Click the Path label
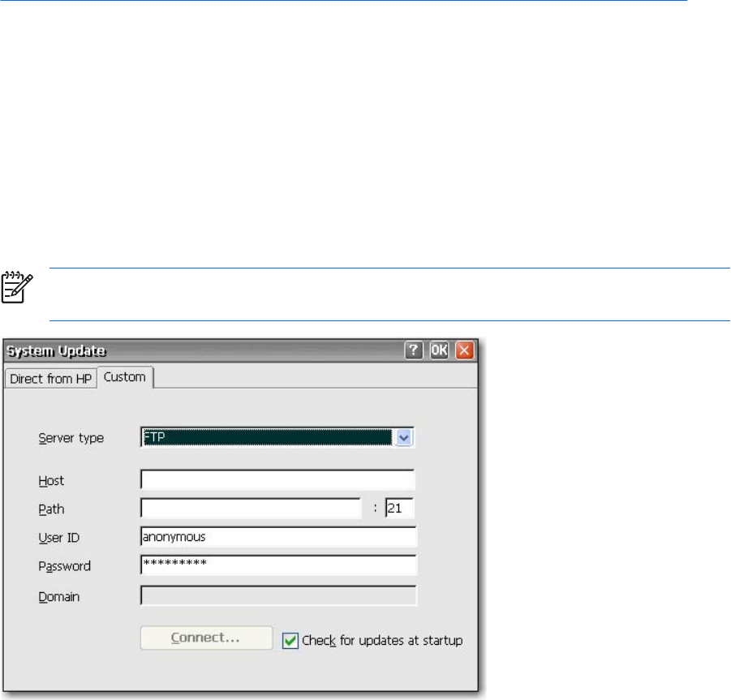731x700 pixels. pyautogui.click(x=51, y=509)
